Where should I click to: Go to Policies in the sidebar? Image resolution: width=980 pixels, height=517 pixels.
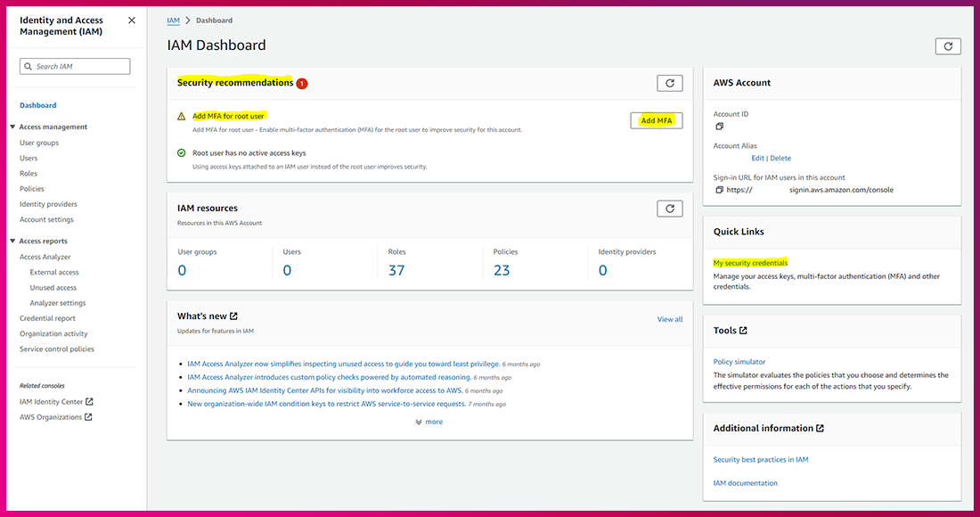point(32,189)
